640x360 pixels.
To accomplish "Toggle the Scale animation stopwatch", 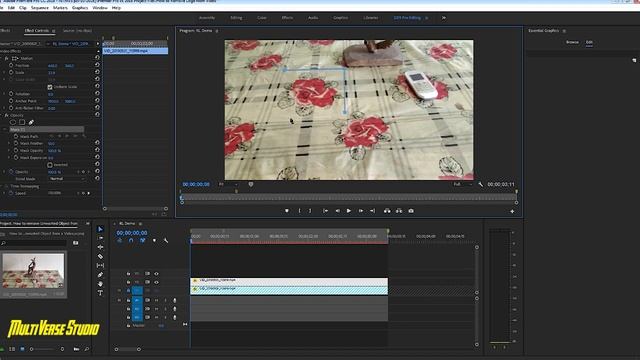I will [x=11, y=72].
